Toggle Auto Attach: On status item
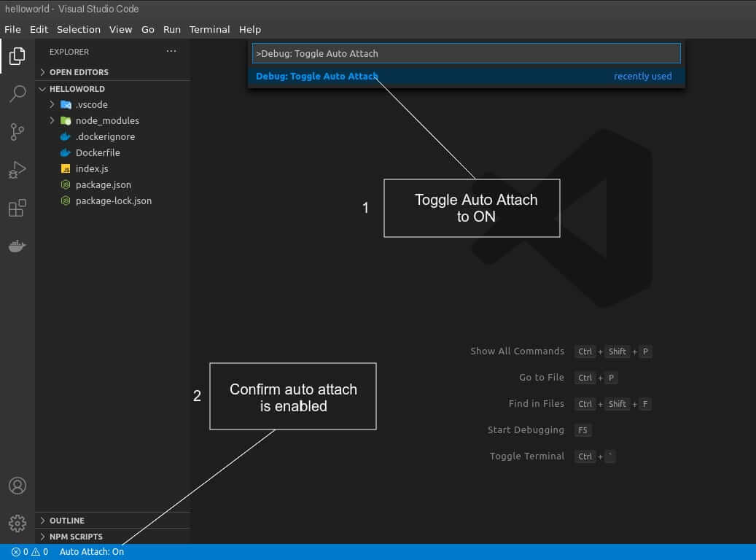Screen dimensions: 756x560 (x=92, y=552)
